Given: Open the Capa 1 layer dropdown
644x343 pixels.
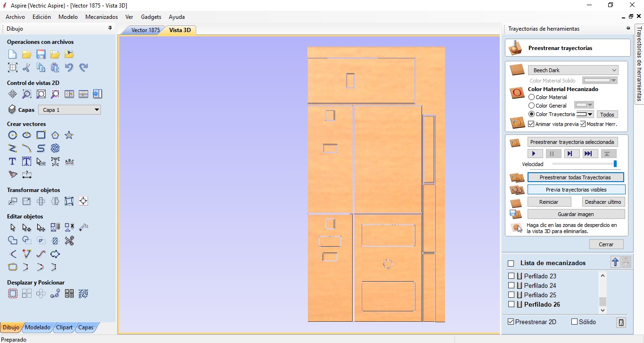Looking at the screenshot, I should click(69, 110).
